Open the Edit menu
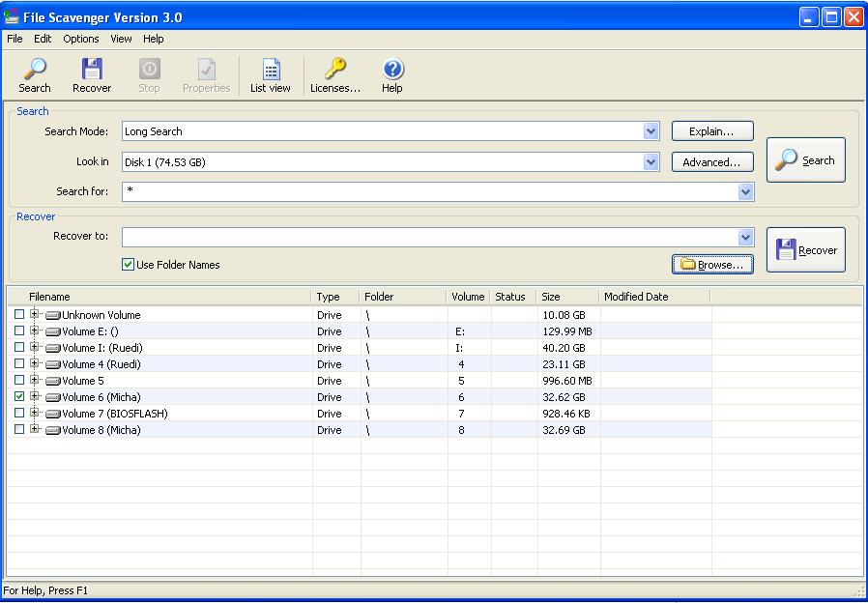This screenshot has width=868, height=603. [x=43, y=39]
